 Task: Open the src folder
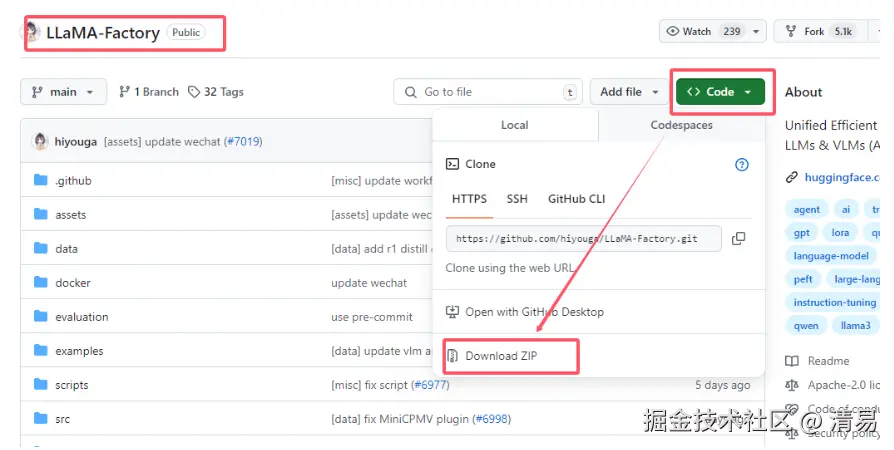click(62, 419)
